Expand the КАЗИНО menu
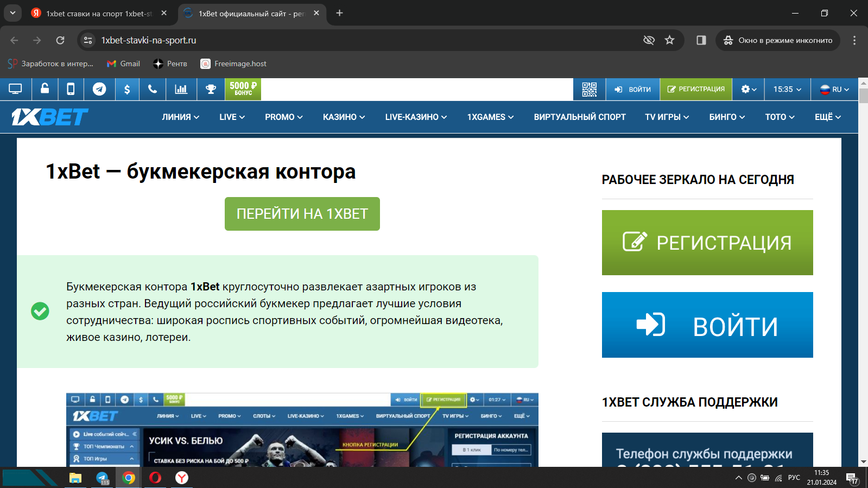Viewport: 868px width, 488px height. [344, 117]
